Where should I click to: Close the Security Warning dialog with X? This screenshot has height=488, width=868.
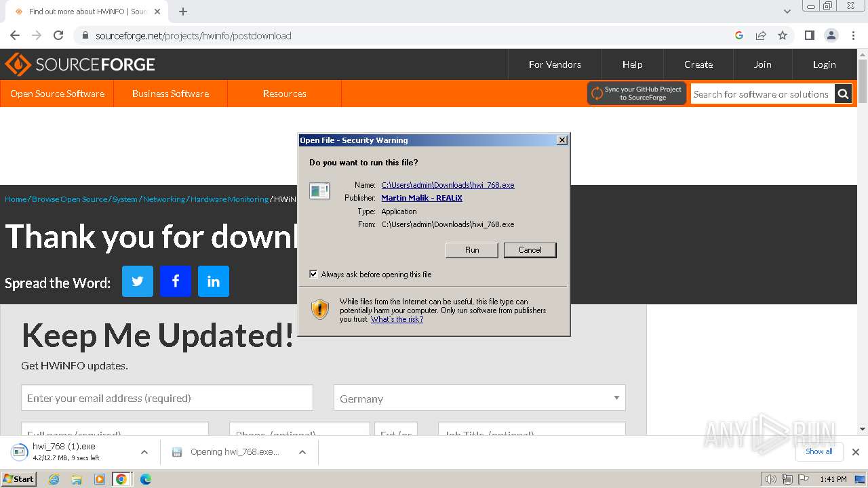(561, 140)
